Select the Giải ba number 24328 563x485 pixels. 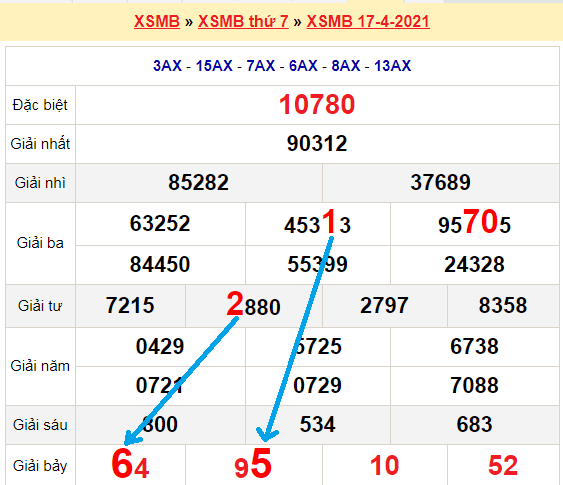[474, 265]
